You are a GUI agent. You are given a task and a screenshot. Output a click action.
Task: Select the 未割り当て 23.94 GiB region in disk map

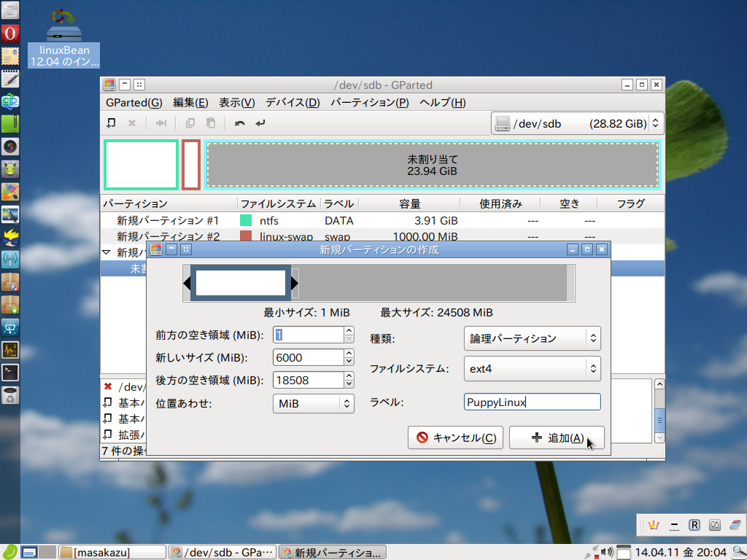432,165
